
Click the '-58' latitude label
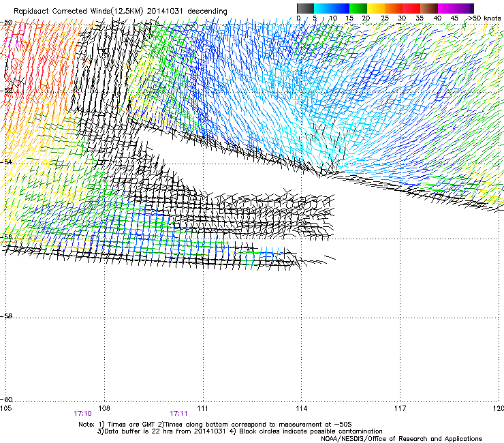click(6, 316)
